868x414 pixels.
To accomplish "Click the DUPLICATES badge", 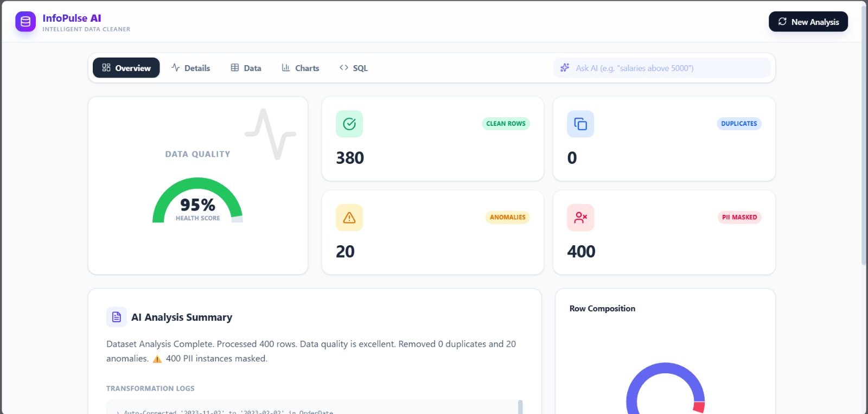I will (x=739, y=124).
